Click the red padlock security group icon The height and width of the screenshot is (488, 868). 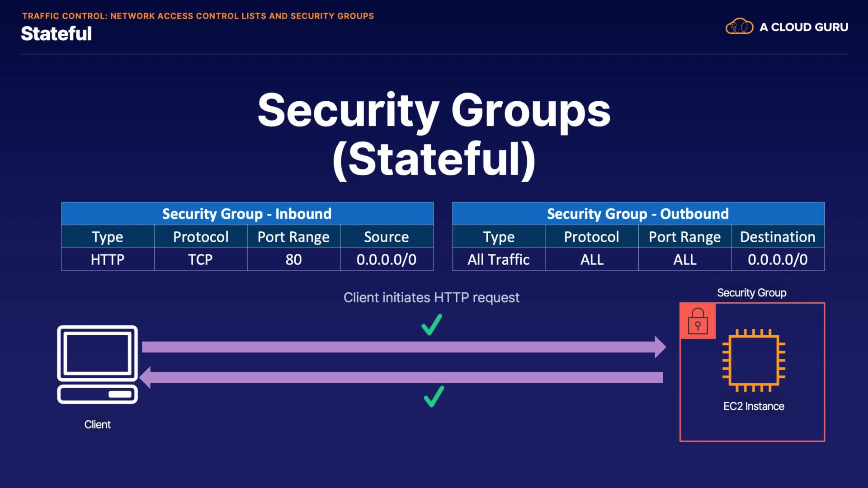click(x=698, y=321)
